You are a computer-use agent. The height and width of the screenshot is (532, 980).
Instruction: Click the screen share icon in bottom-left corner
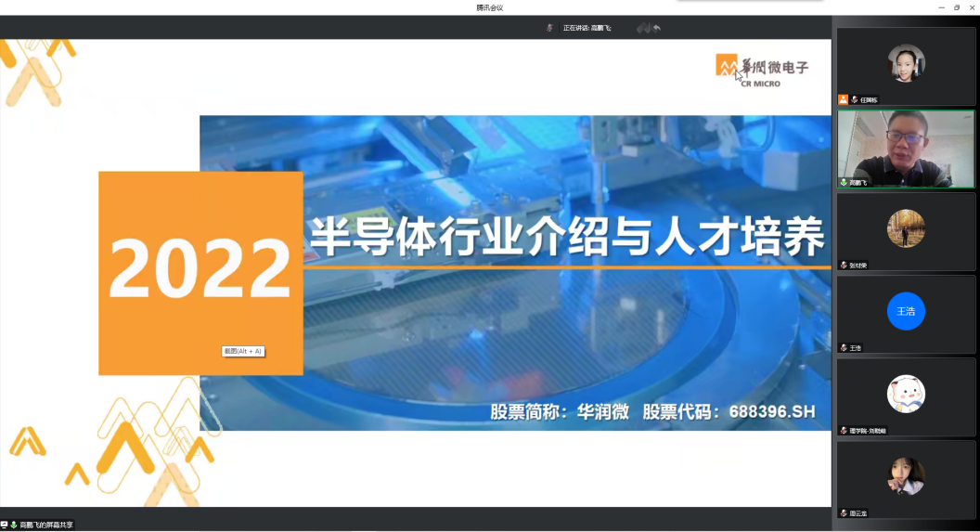coord(5,525)
